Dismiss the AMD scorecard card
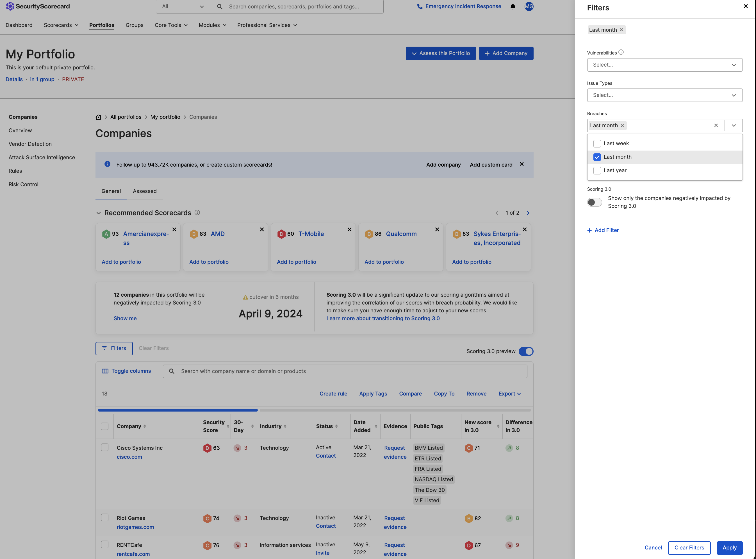756x559 pixels. pos(262,229)
